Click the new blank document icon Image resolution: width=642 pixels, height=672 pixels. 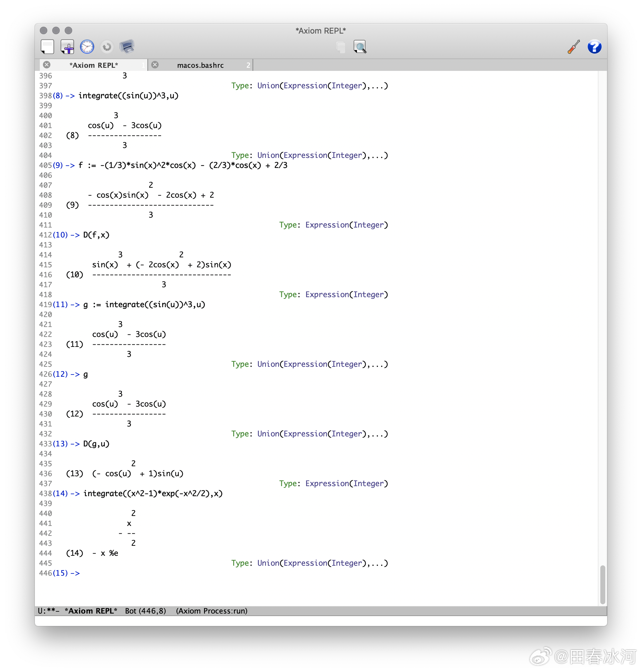pos(47,47)
